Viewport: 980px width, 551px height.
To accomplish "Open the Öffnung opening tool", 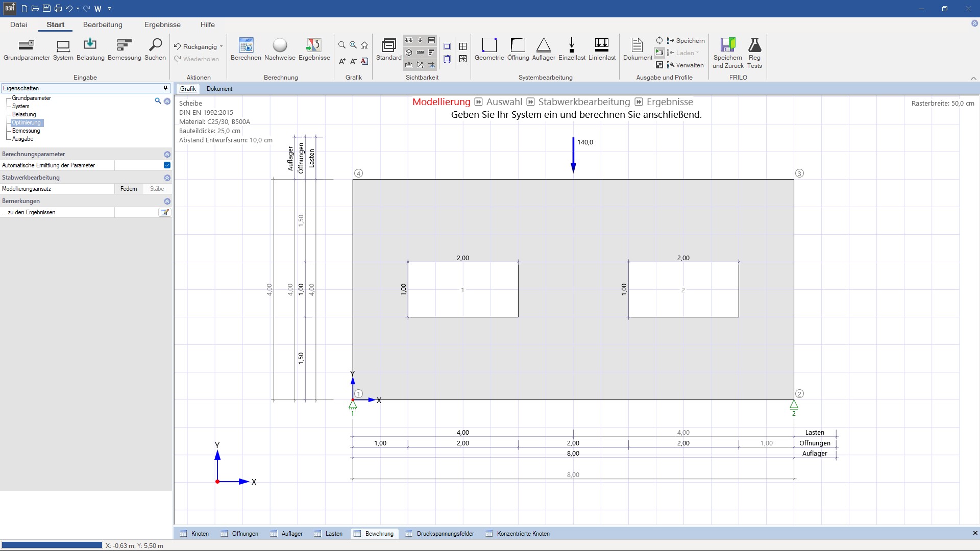I will click(518, 45).
